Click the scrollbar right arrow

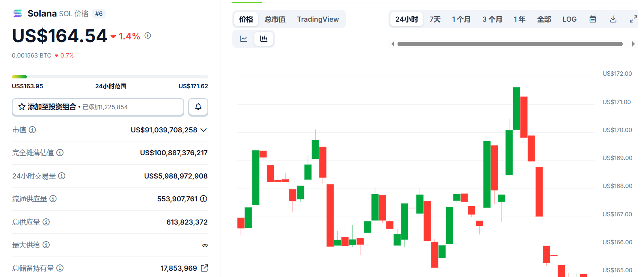click(633, 44)
